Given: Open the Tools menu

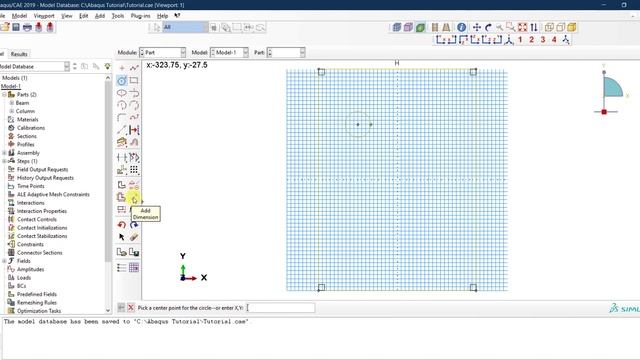Looking at the screenshot, I should click(118, 16).
